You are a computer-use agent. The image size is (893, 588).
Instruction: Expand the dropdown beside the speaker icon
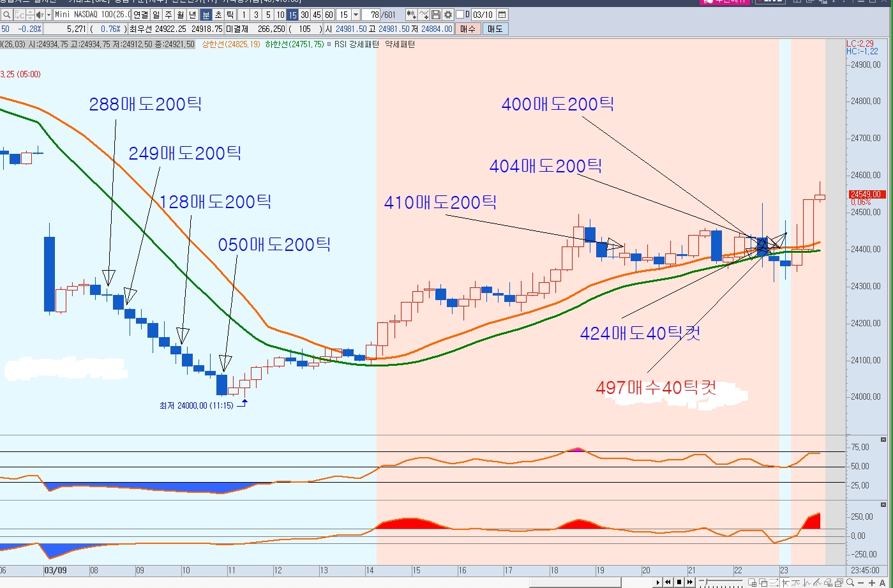pos(49,15)
